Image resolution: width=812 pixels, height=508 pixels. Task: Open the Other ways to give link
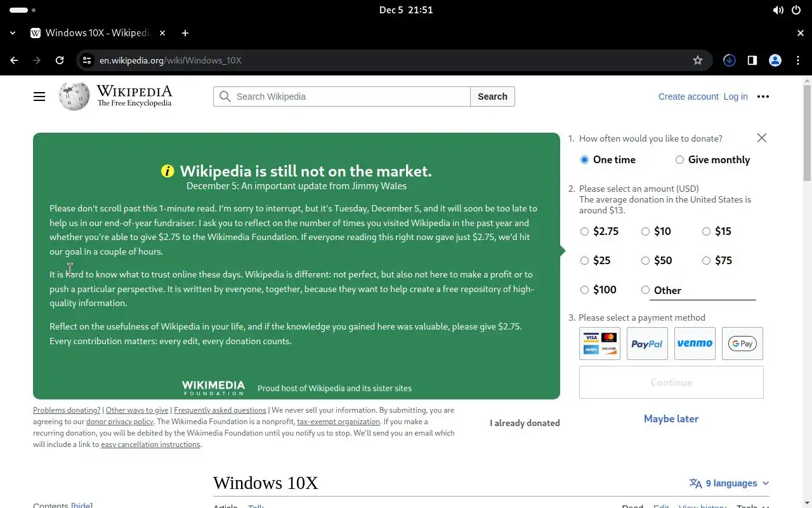click(x=137, y=410)
